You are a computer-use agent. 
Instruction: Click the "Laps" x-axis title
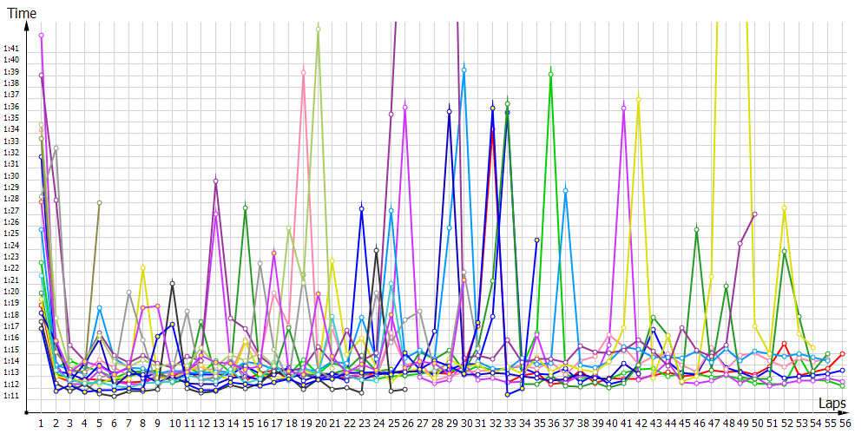[x=832, y=404]
